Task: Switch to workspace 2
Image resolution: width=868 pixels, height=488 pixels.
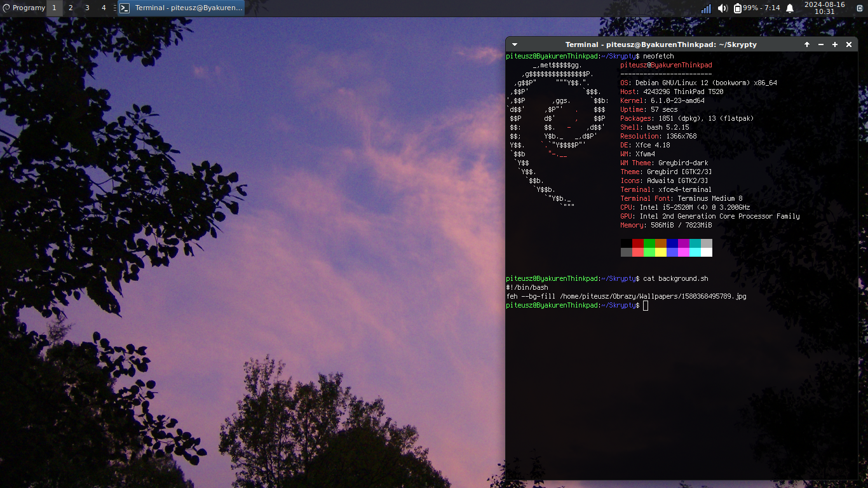Action: (x=71, y=8)
